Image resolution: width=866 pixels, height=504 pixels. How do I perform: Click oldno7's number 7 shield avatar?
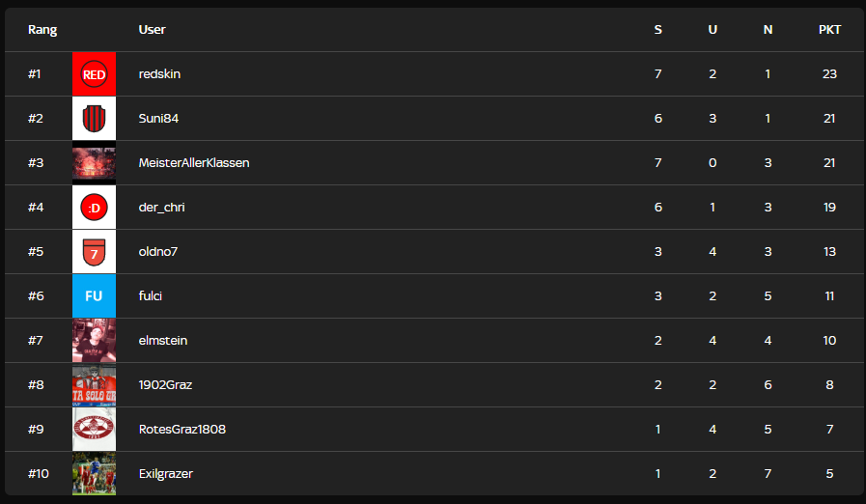coord(94,252)
